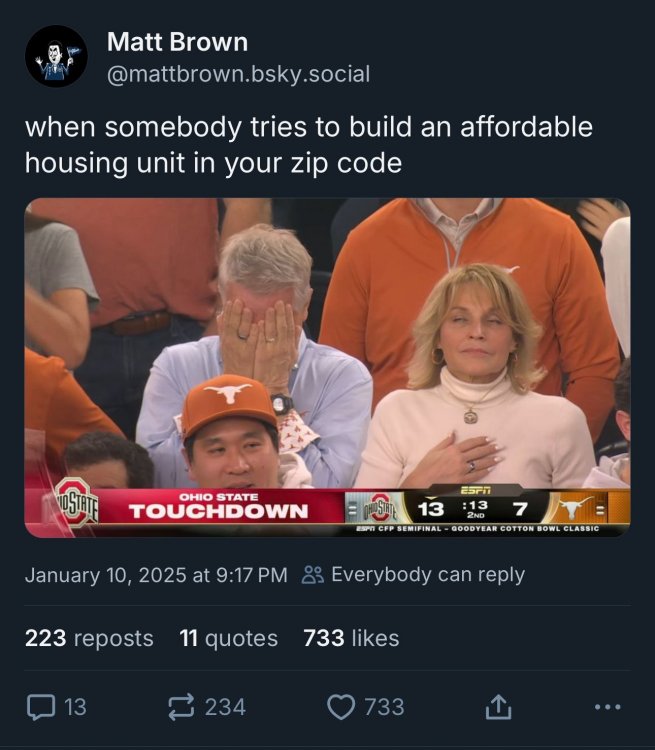This screenshot has width=655, height=750.
Task: Open Matt Brown's profile avatar
Action: click(x=56, y=56)
